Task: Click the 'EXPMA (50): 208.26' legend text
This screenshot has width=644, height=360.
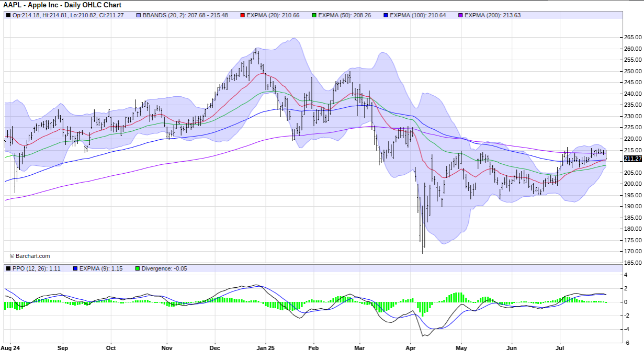Action: [345, 15]
